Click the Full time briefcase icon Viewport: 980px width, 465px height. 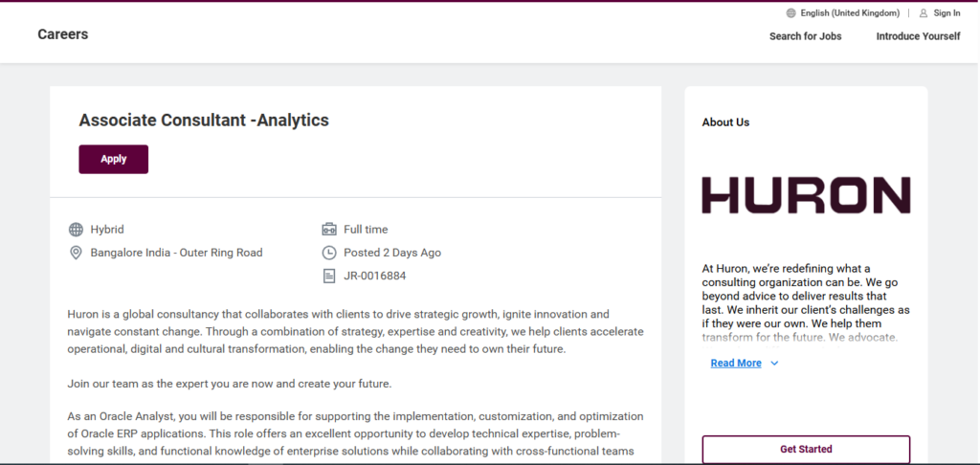point(329,230)
